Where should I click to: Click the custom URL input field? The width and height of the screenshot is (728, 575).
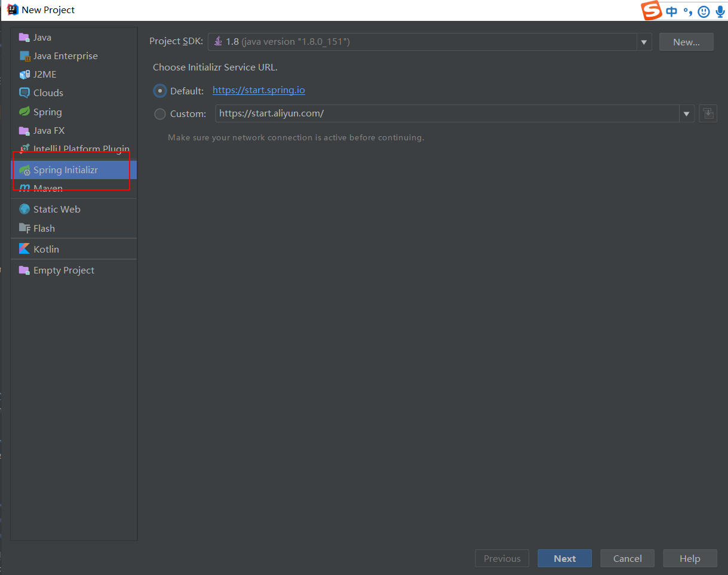[447, 113]
